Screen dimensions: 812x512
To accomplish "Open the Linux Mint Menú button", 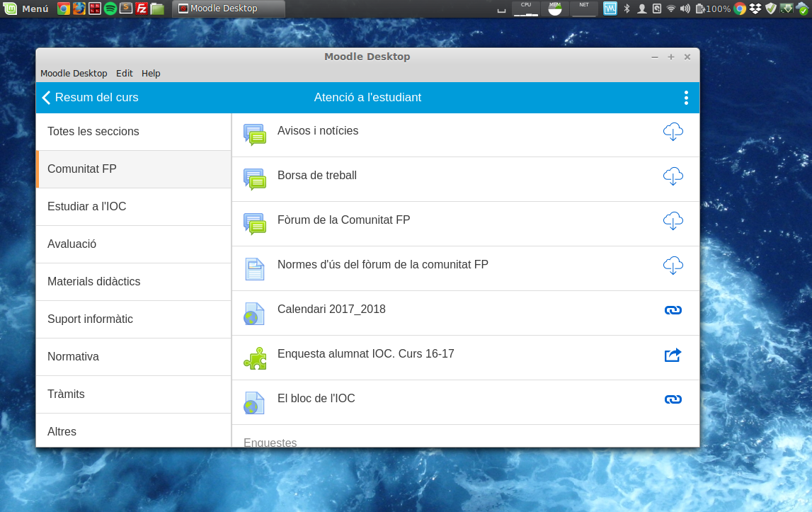I will point(27,9).
